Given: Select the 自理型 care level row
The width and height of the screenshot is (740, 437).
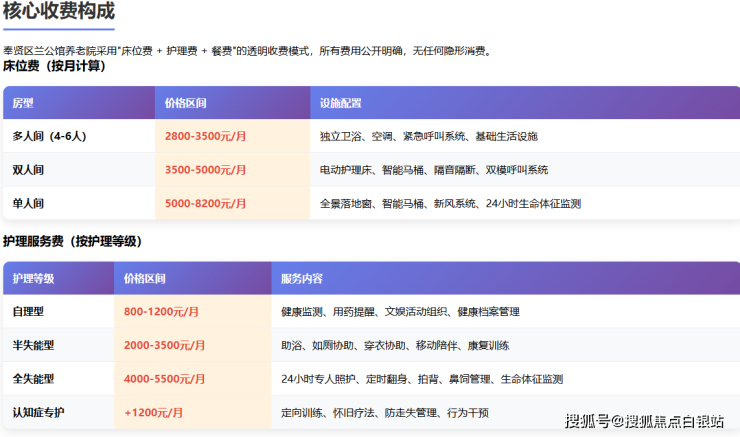Looking at the screenshot, I should (28, 311).
